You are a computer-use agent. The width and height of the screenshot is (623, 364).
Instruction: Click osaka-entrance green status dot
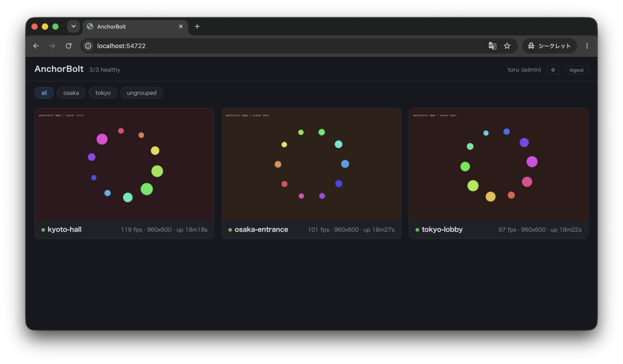pyautogui.click(x=230, y=230)
